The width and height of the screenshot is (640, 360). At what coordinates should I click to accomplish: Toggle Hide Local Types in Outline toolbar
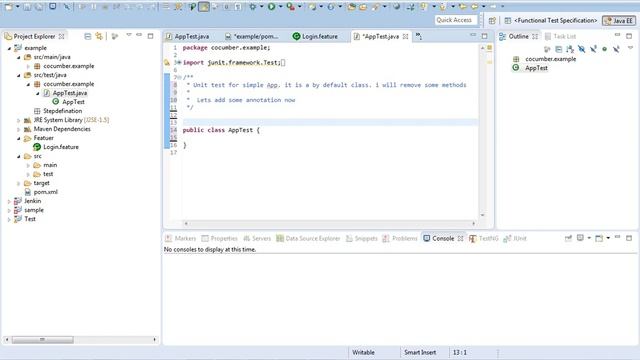coord(616,49)
